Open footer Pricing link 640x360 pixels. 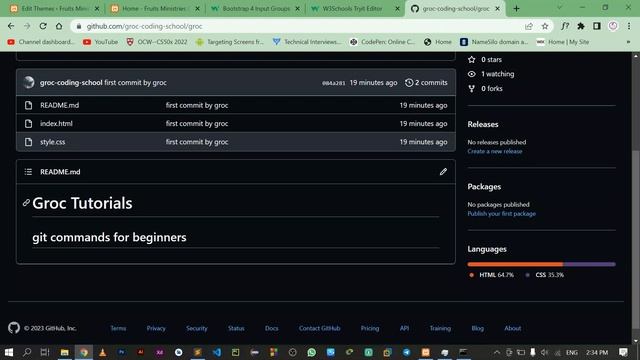[x=370, y=328]
